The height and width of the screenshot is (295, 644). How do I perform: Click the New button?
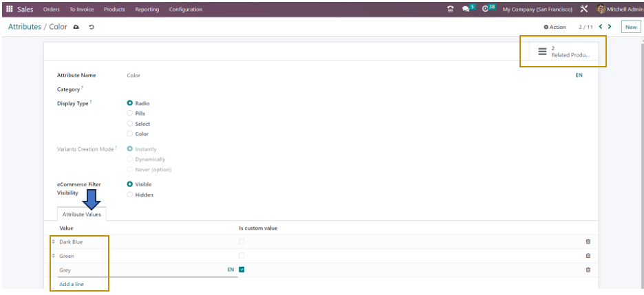pos(630,27)
